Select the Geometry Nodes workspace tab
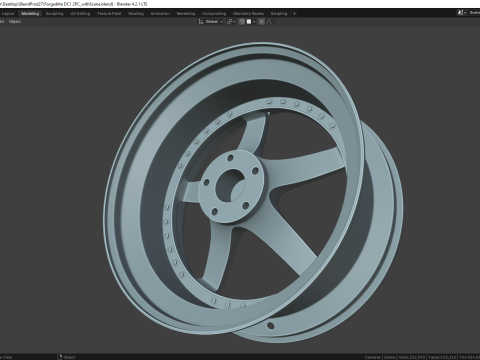Image resolution: width=480 pixels, height=360 pixels. pos(248,14)
